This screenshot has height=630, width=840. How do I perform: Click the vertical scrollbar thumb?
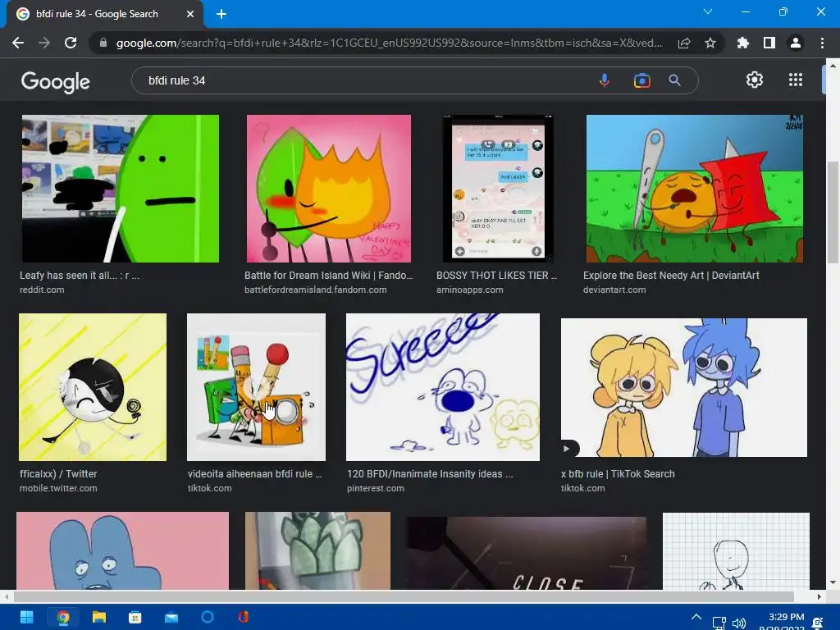point(833,212)
